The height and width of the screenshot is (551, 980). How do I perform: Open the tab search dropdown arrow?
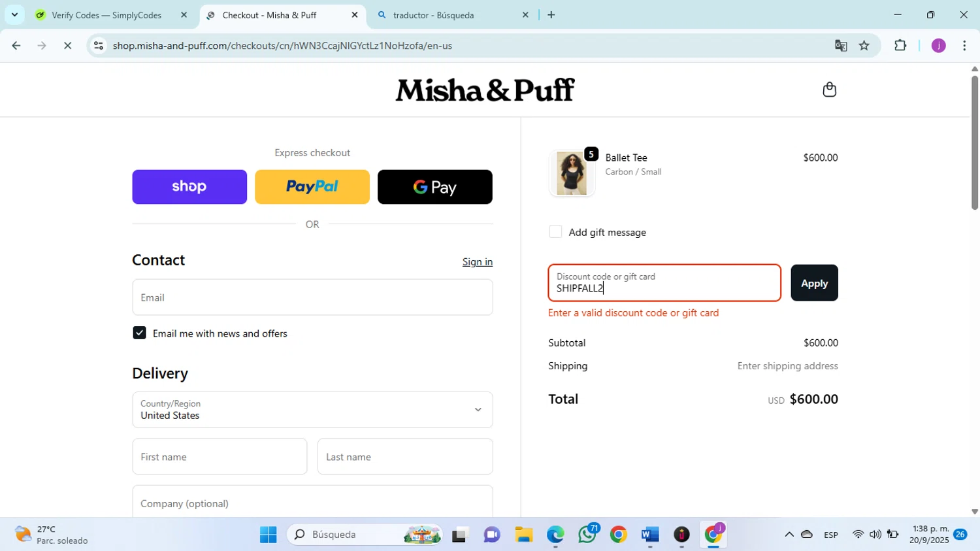click(x=14, y=14)
